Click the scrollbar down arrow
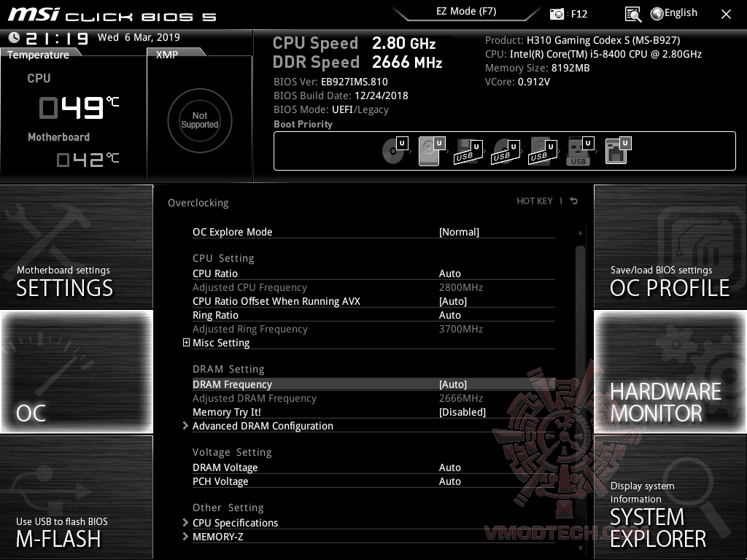This screenshot has height=560, width=747. (x=580, y=548)
